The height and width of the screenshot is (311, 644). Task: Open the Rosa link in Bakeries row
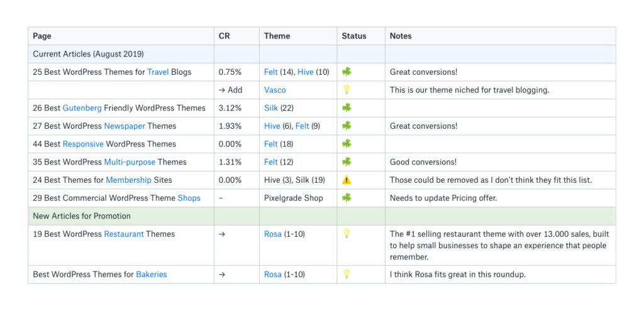tap(273, 275)
